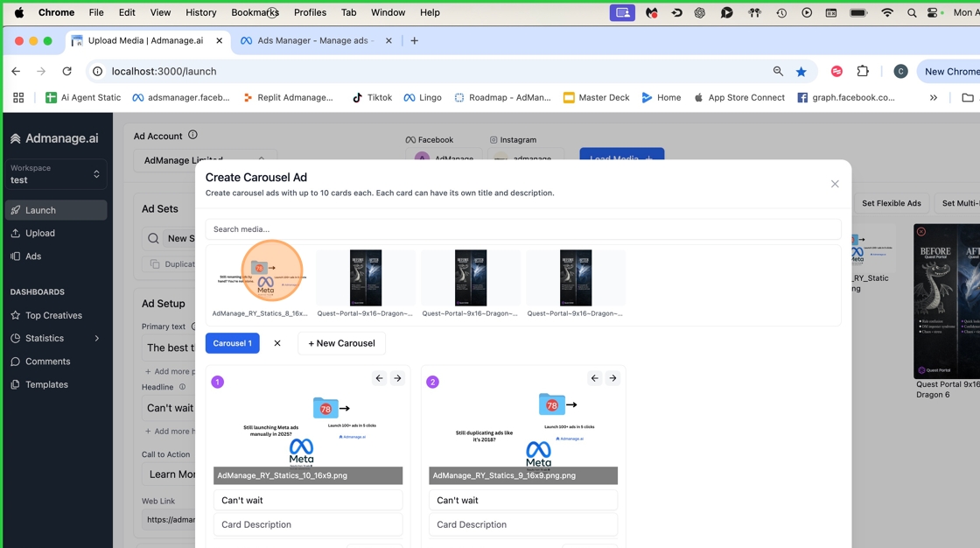Select the Carousel 1 tab
980x548 pixels.
[233, 343]
